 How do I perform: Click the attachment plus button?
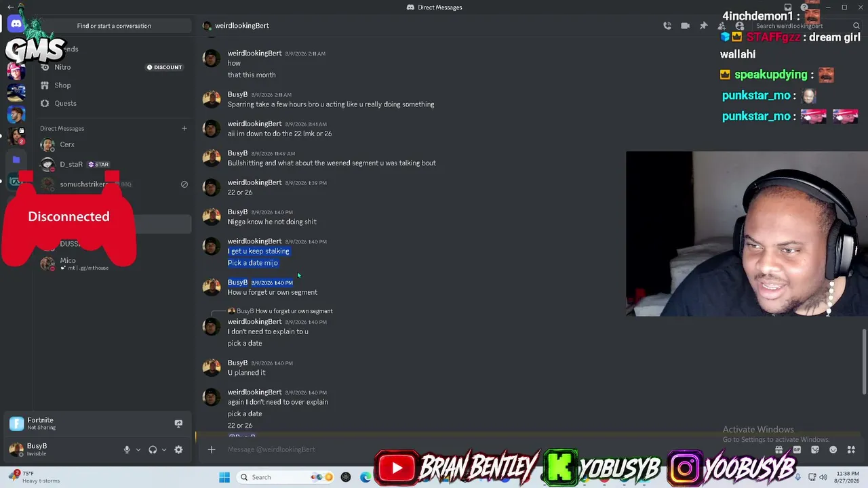pyautogui.click(x=211, y=449)
